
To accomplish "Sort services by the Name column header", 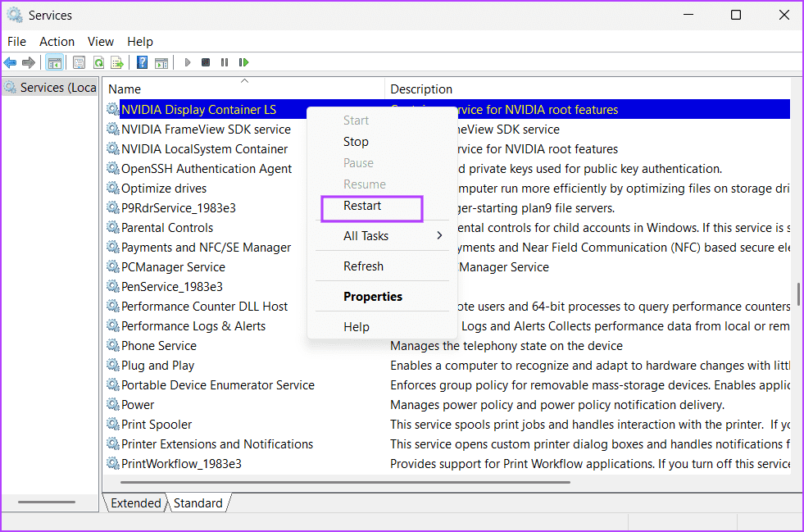I will click(x=125, y=89).
